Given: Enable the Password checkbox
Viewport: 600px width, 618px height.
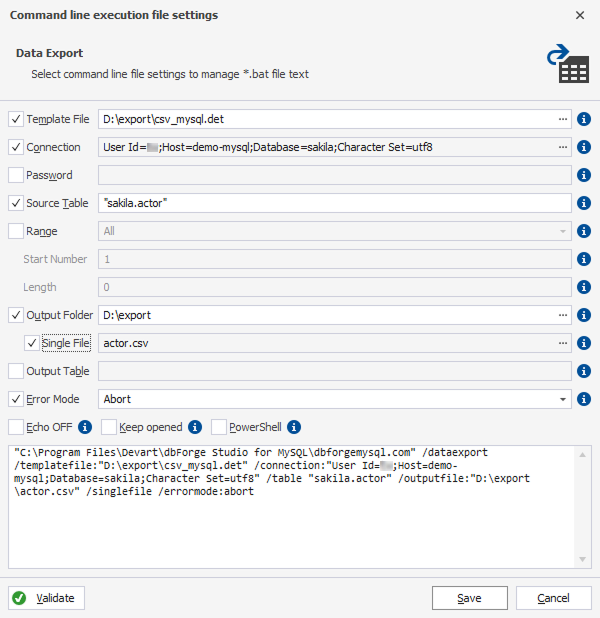Looking at the screenshot, I should tap(16, 175).
